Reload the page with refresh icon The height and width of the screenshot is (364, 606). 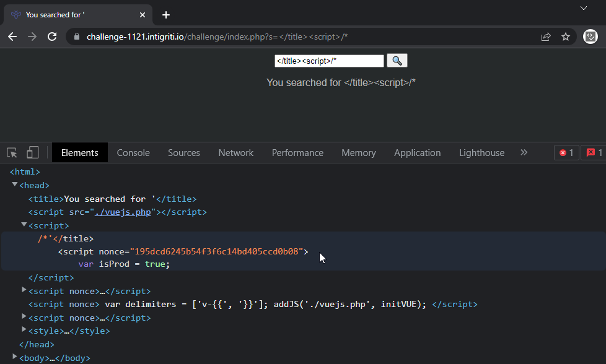click(52, 37)
